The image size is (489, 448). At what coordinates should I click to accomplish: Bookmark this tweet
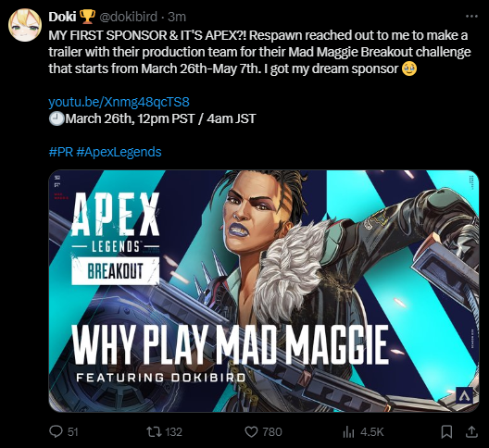447,431
